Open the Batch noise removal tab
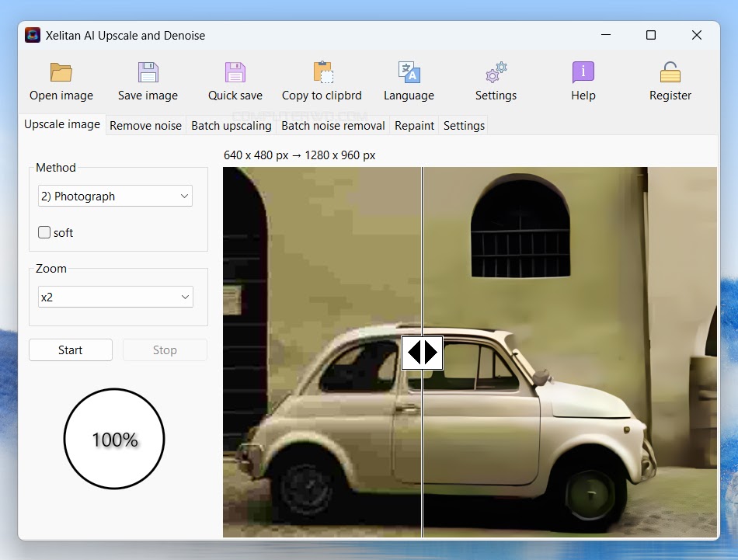Viewport: 738px width, 560px height. 332,126
